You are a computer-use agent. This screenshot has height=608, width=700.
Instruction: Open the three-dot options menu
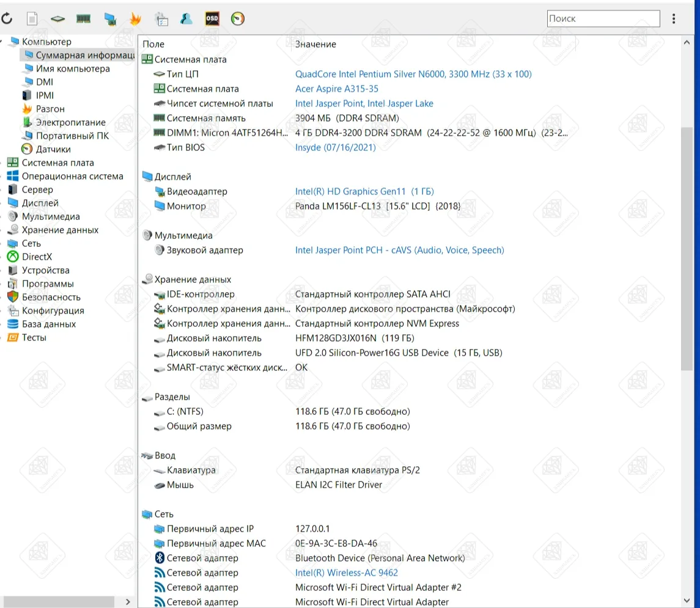click(x=674, y=19)
